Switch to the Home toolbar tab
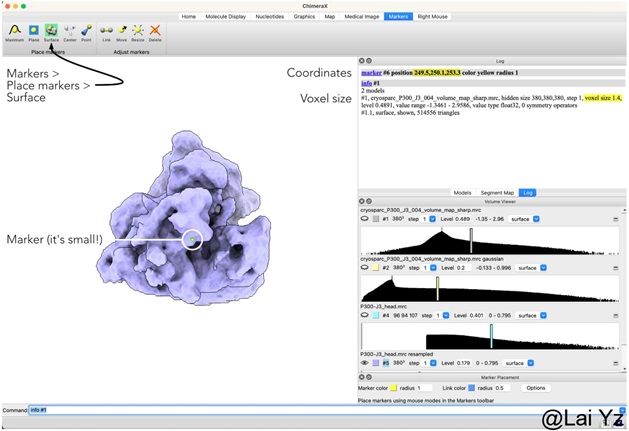The width and height of the screenshot is (629, 431). coord(189,16)
